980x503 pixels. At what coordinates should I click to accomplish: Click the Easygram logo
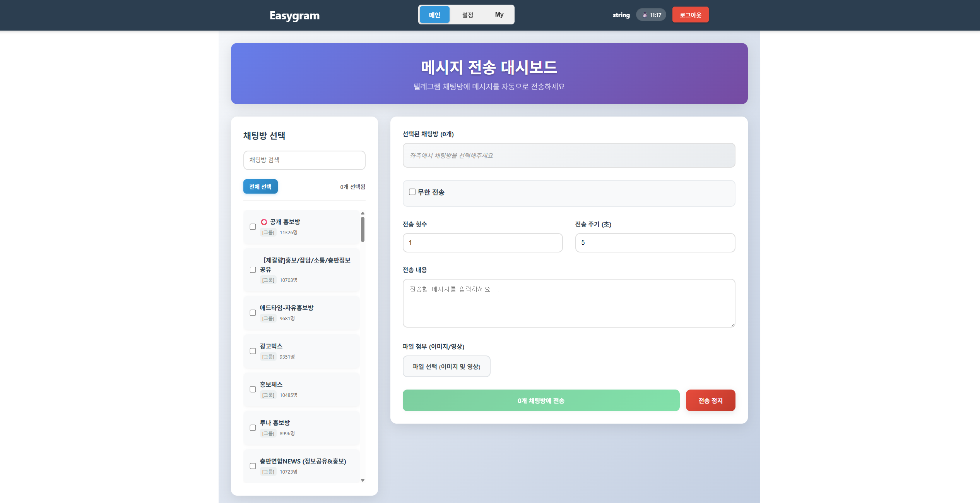294,15
